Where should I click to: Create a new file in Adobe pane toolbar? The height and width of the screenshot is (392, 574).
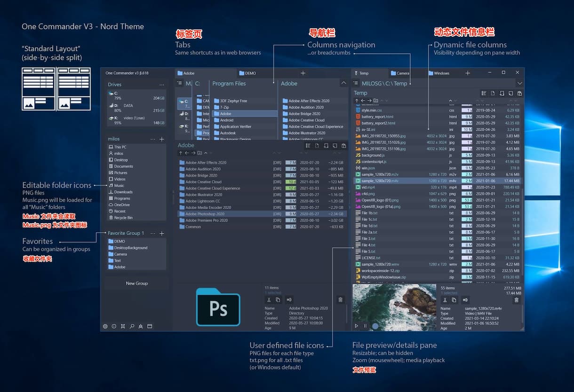317,146
